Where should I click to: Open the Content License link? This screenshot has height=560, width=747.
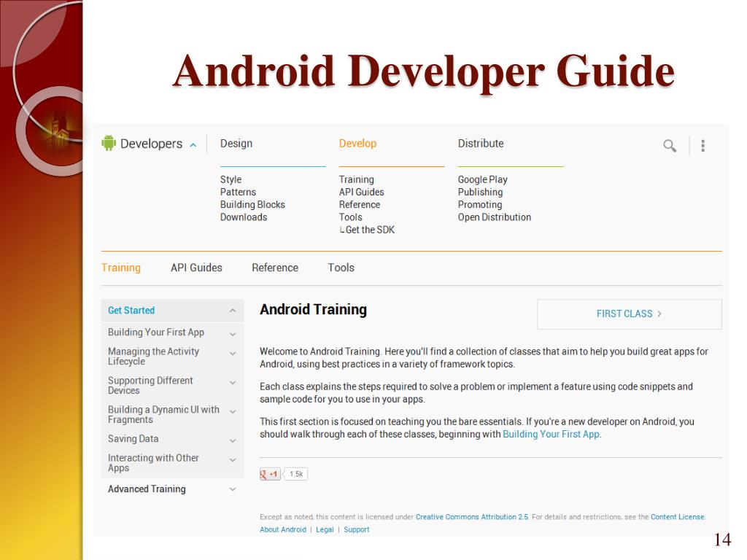coord(678,517)
